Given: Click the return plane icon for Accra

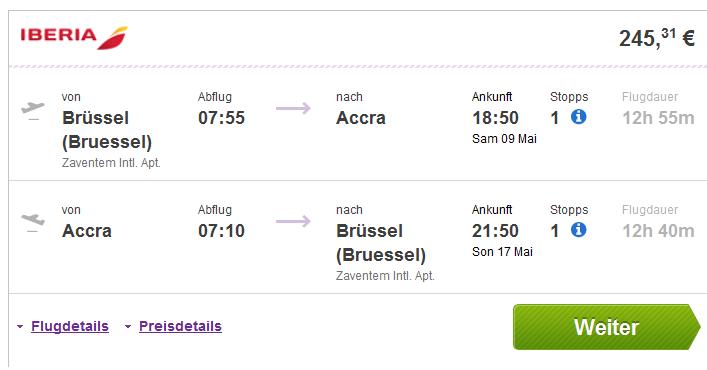Looking at the screenshot, I should [33, 222].
